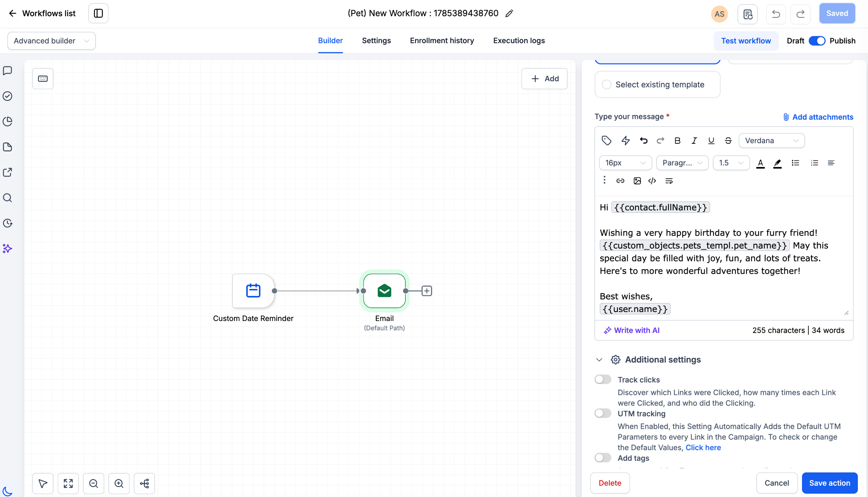The width and height of the screenshot is (868, 497).
Task: Toggle bold formatting
Action: click(677, 140)
